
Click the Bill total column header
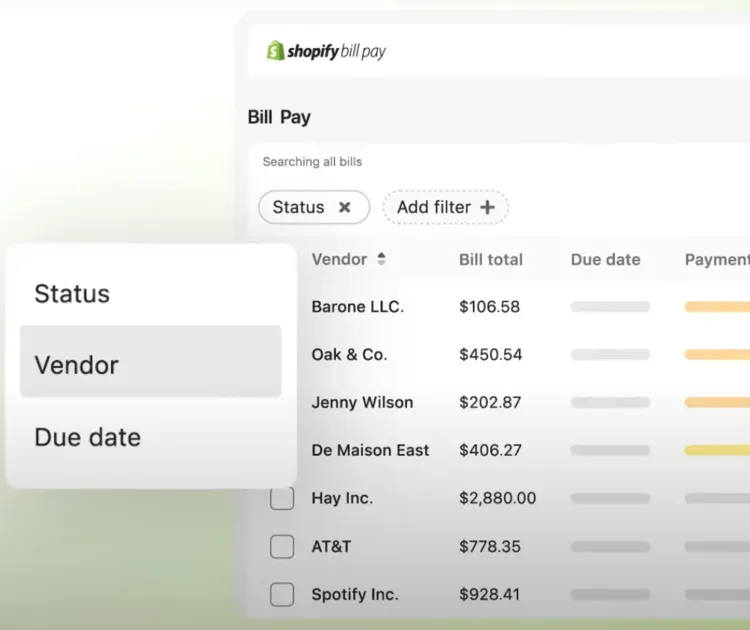coord(491,259)
